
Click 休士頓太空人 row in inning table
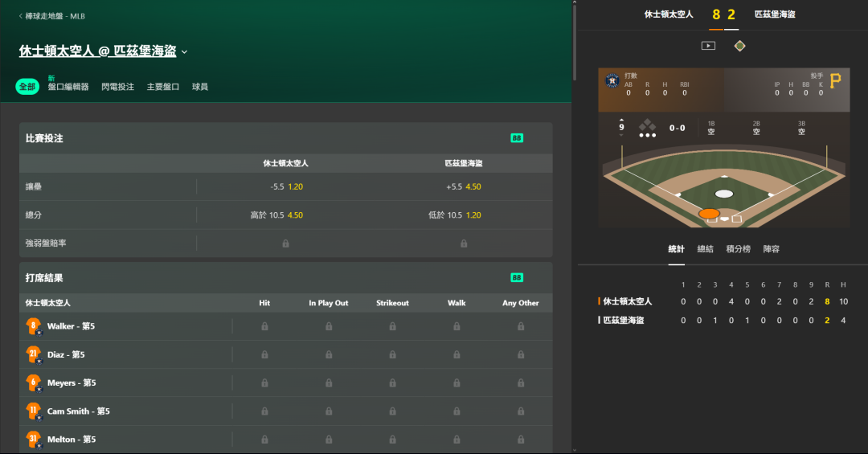[723, 301]
